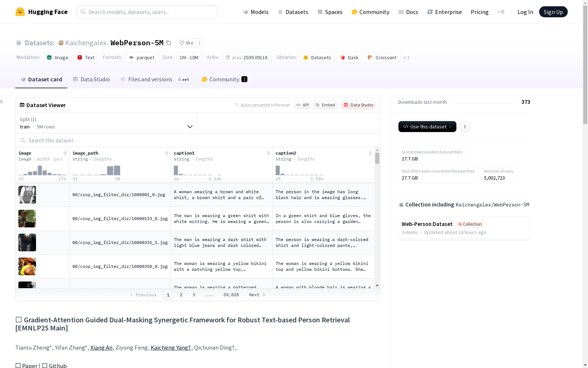
Task: Click the image_path lengths histogram
Action: (x=96, y=170)
